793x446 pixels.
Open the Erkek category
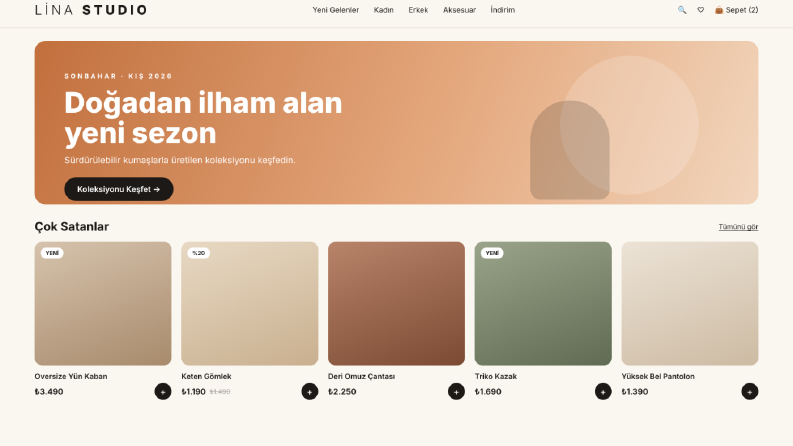tap(418, 10)
